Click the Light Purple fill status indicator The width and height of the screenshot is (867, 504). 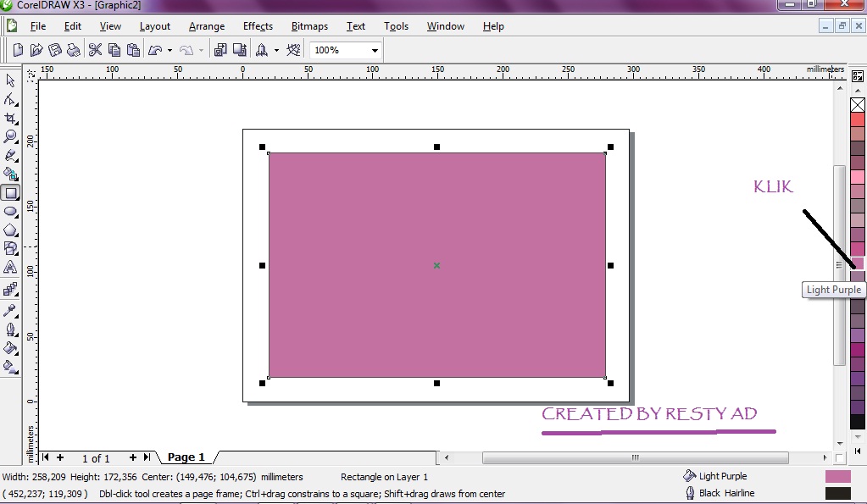pyautogui.click(x=837, y=476)
